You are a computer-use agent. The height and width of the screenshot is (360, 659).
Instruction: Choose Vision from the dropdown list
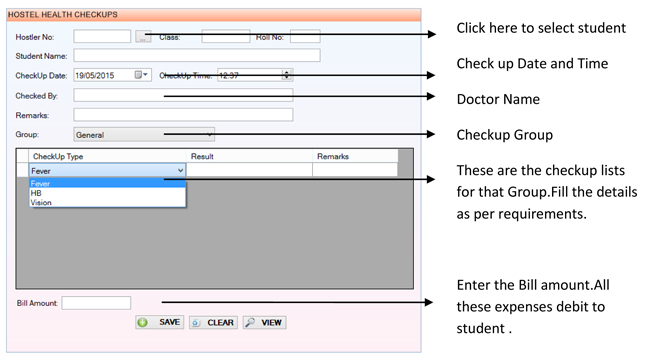tap(108, 202)
